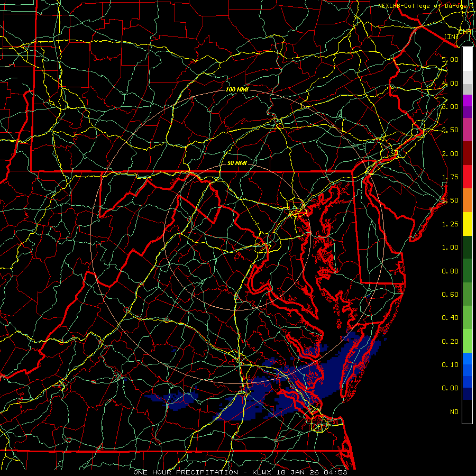The image size is (476, 476).
Task: Click the 50 NMI range ring label
Action: (x=237, y=163)
